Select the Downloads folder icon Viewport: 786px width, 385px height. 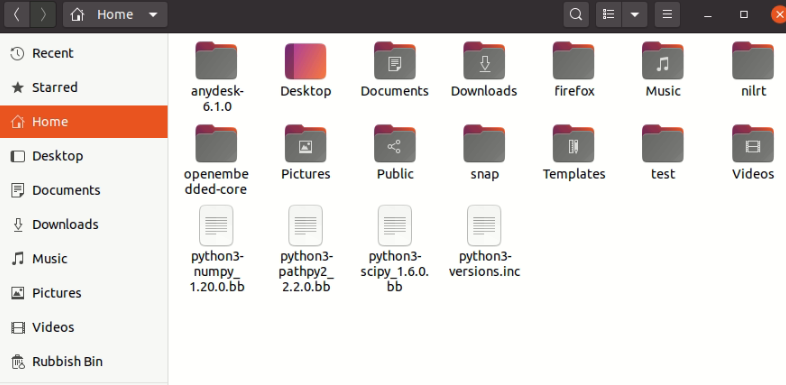coord(484,61)
